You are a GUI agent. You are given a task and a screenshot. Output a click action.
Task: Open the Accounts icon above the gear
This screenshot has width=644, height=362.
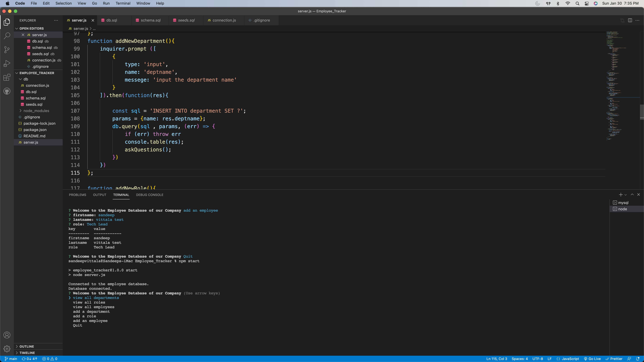(7, 335)
